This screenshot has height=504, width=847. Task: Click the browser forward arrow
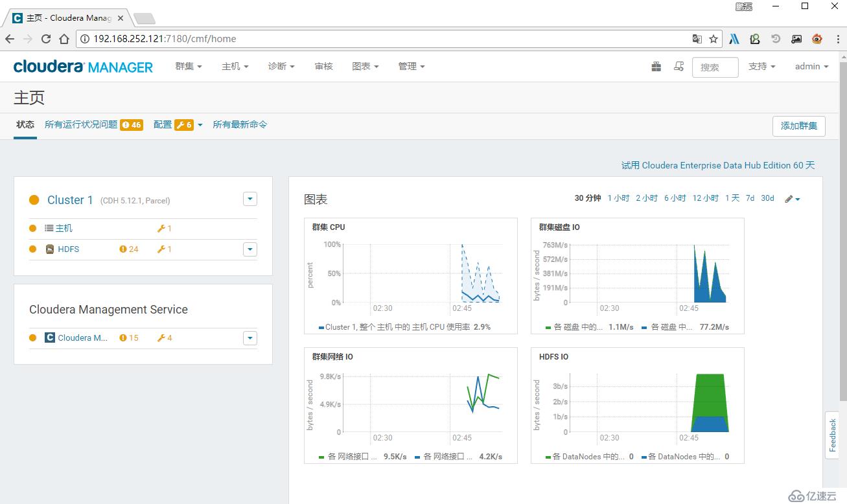(28, 39)
